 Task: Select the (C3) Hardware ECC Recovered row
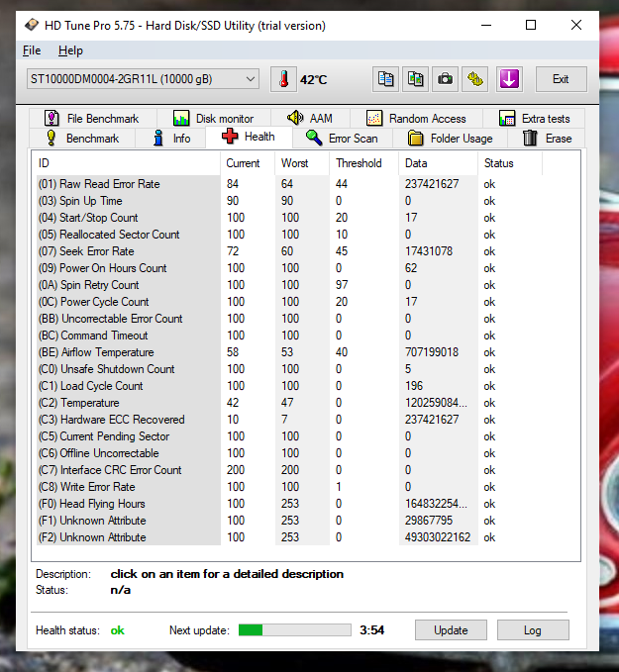click(x=288, y=420)
